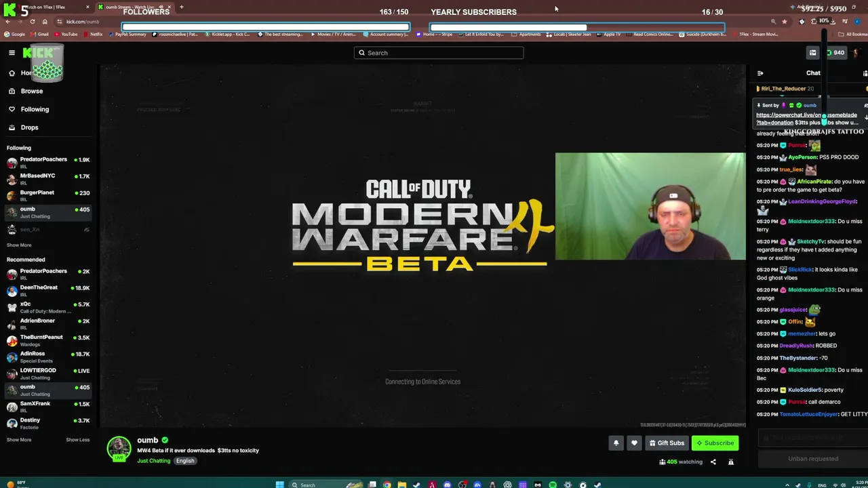Click the sen_Xn offline channel row
This screenshot has height=488, width=868.
coord(47,230)
